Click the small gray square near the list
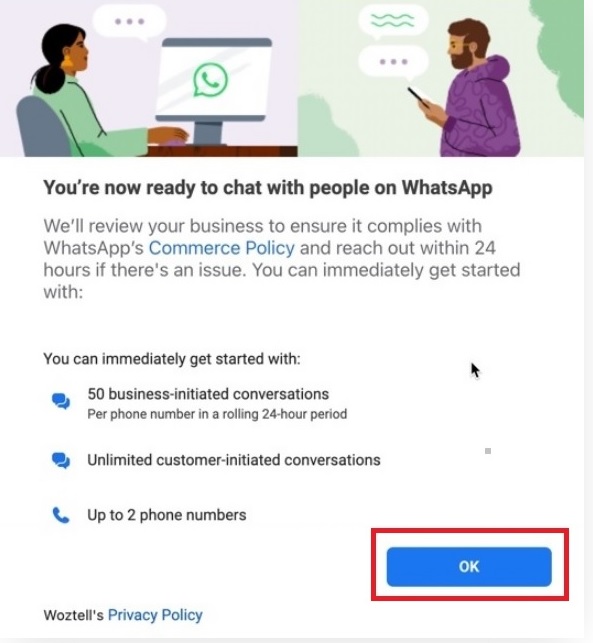Image resolution: width=593 pixels, height=643 pixels. (488, 451)
